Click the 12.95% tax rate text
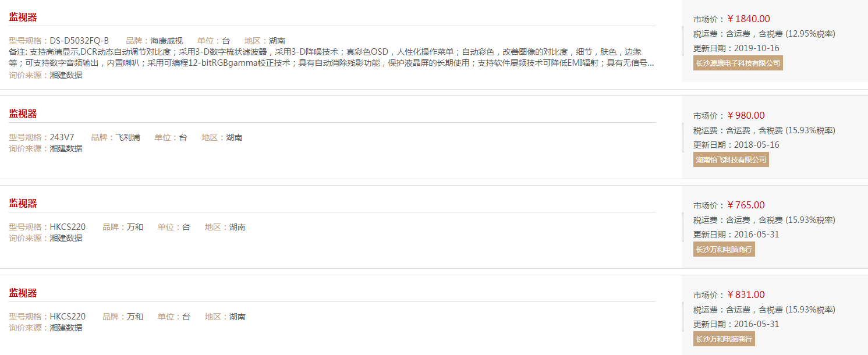The image size is (868, 355). point(810,34)
